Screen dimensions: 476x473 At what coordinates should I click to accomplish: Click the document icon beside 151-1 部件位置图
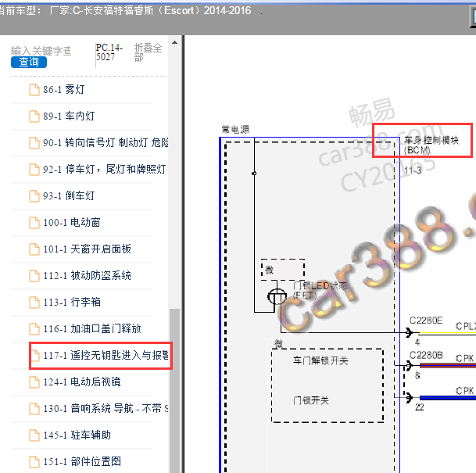[x=34, y=462]
